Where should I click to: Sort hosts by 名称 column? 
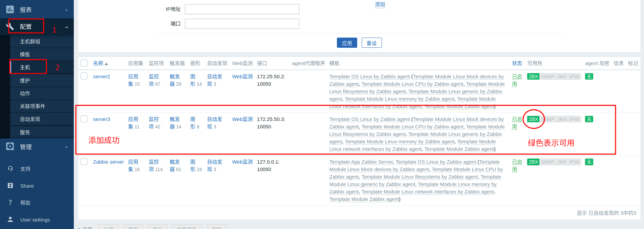100,63
